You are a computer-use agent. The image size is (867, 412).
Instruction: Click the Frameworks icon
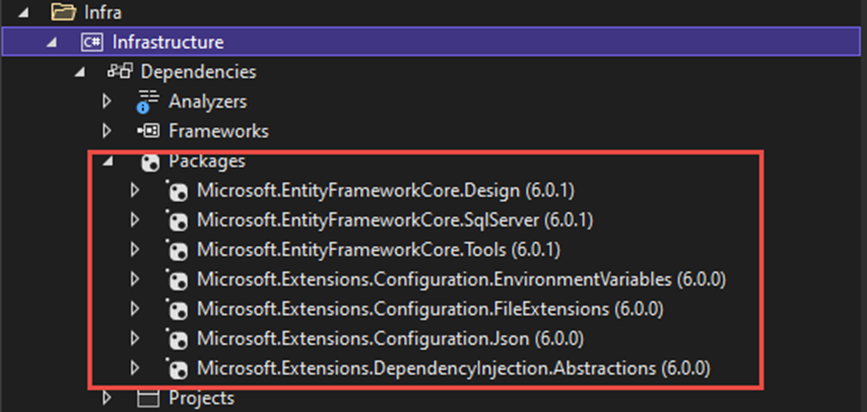[148, 131]
